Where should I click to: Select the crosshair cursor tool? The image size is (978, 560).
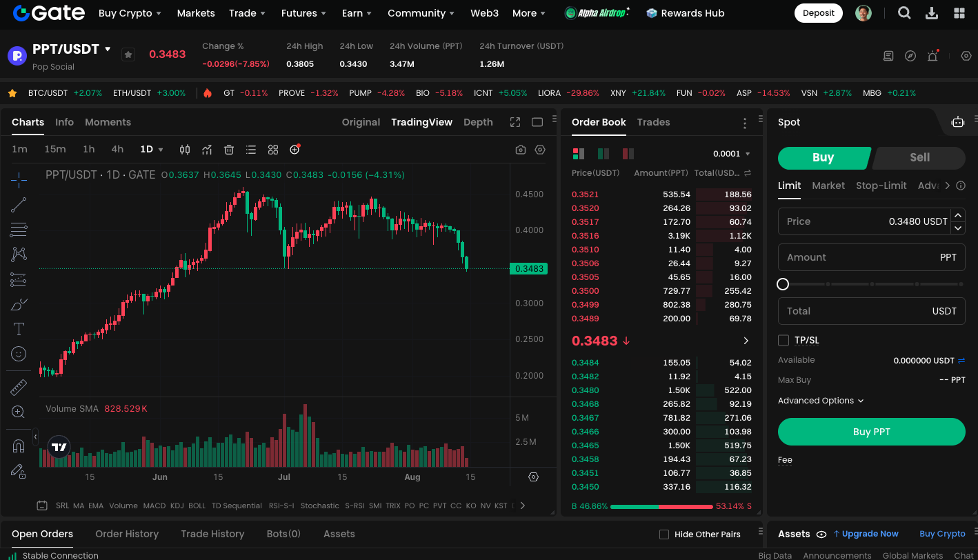[x=19, y=180]
